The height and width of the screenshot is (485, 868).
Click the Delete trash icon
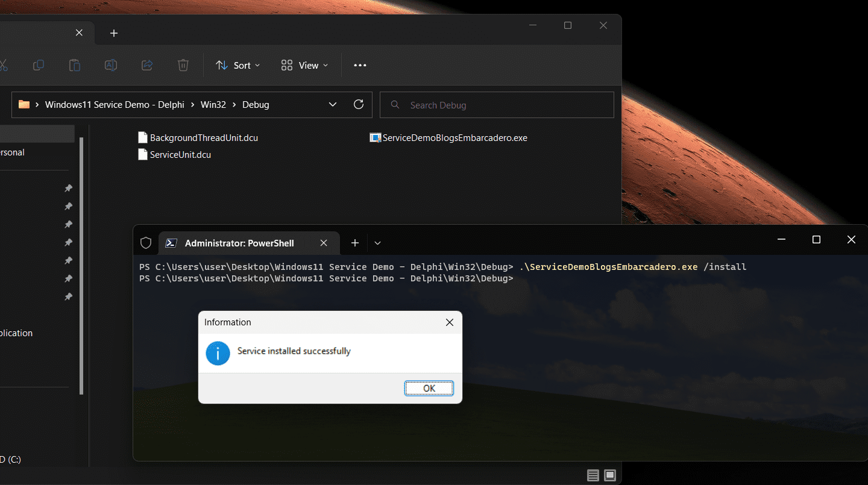(x=183, y=65)
